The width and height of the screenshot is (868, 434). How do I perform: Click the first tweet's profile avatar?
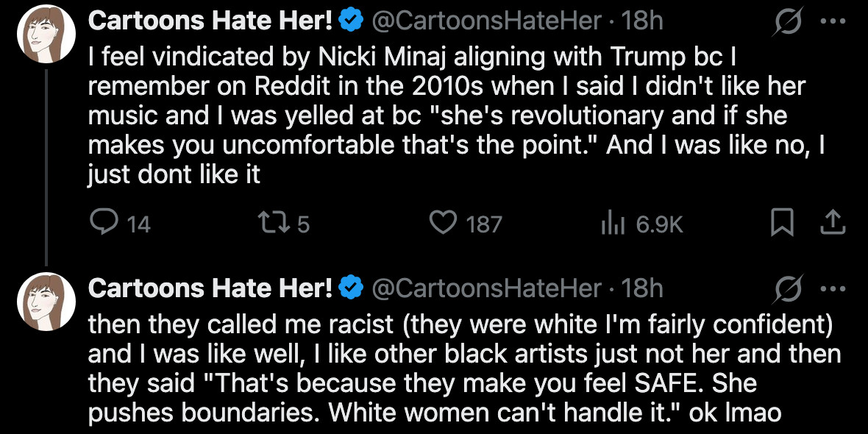pyautogui.click(x=46, y=32)
